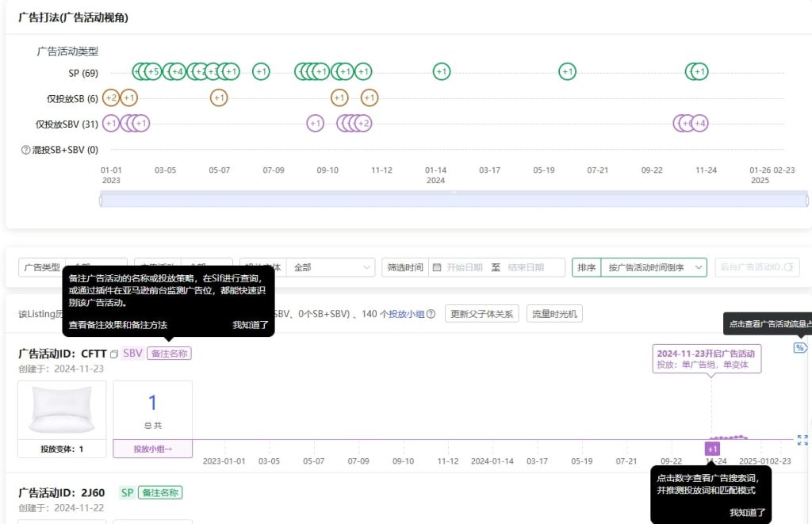812x524 pixels.
Task: Click the 备注名称 tag for campaign CFTT
Action: [169, 354]
